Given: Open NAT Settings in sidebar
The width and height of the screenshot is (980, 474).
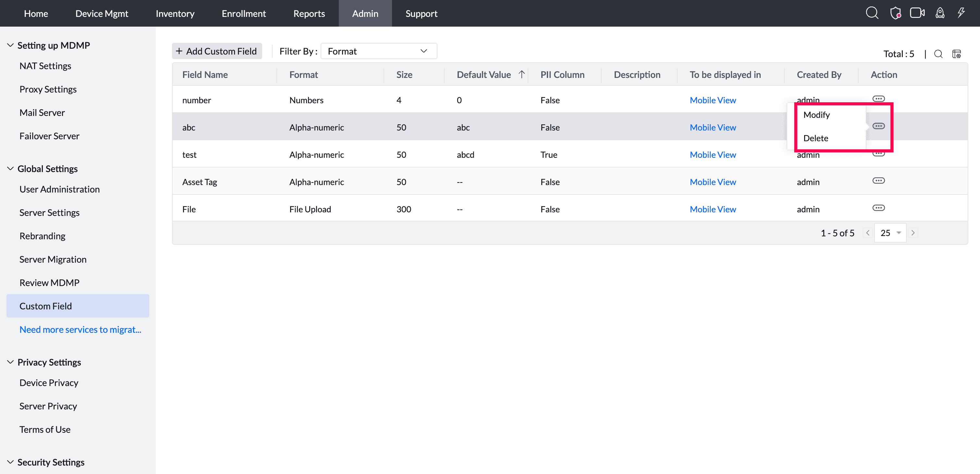Looking at the screenshot, I should click(45, 66).
